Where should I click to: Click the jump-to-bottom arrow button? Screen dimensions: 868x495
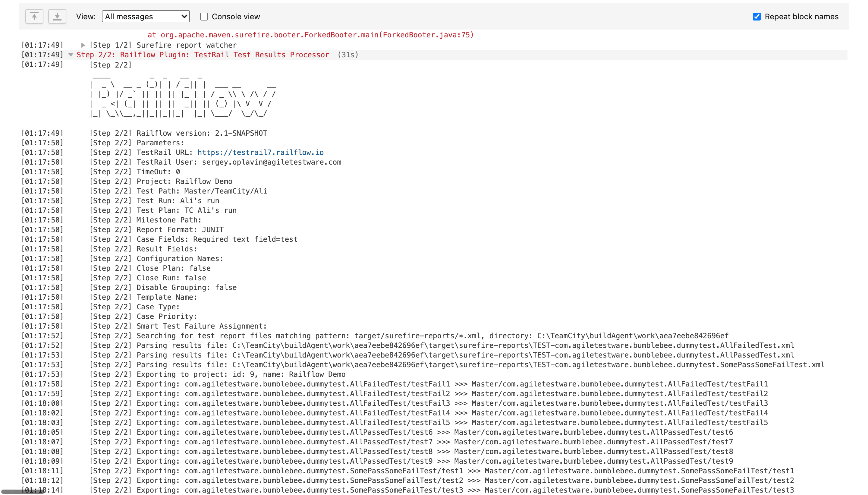(57, 16)
